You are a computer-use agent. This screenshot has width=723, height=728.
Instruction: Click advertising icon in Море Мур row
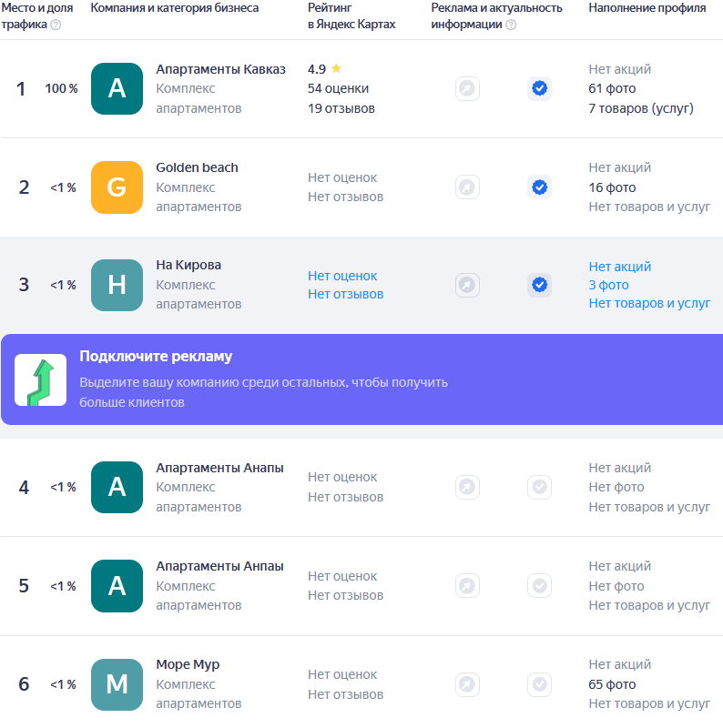click(x=467, y=684)
